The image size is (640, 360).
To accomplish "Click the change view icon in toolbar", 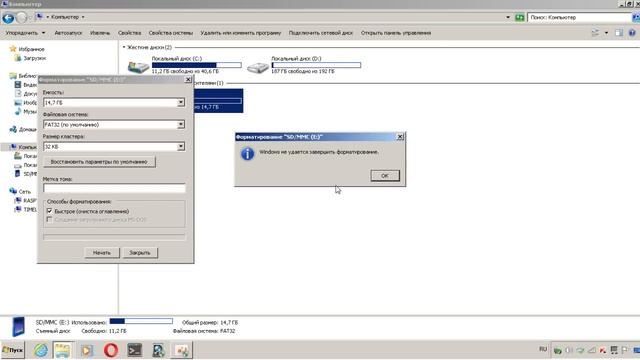I will [595, 33].
